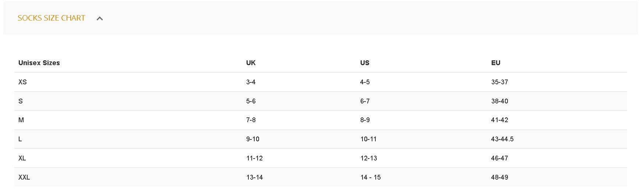Select the XS size row label
Image resolution: width=644 pixels, height=191 pixels.
(x=22, y=82)
